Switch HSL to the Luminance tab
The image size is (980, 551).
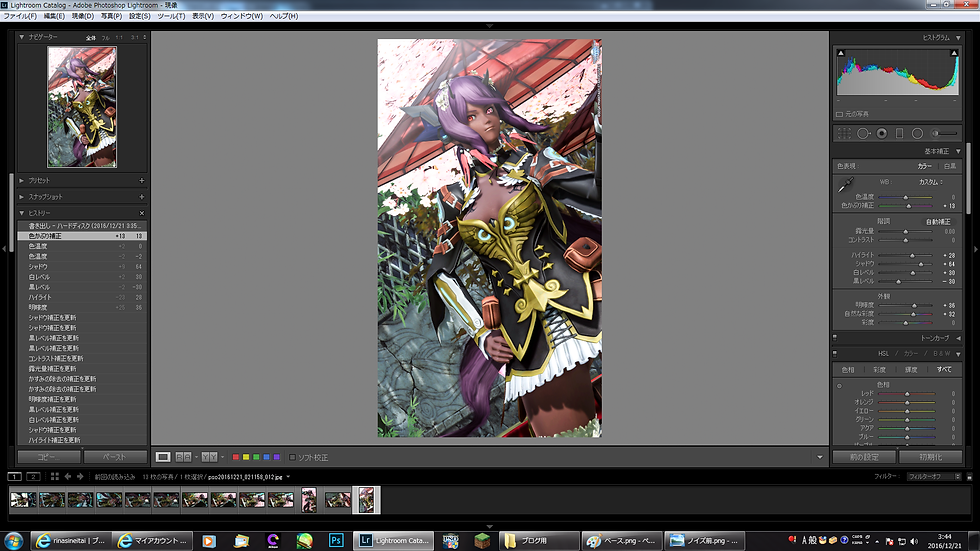(911, 370)
